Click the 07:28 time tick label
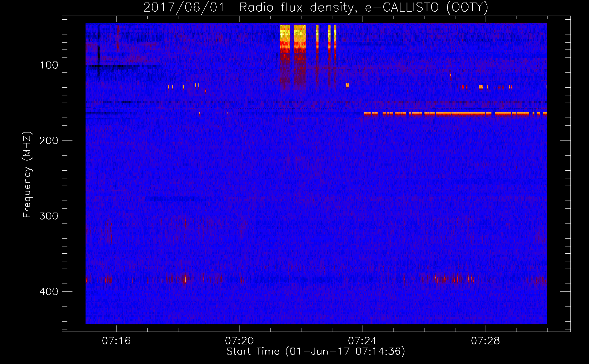Screen dimensions: 589x364 pos(486,341)
